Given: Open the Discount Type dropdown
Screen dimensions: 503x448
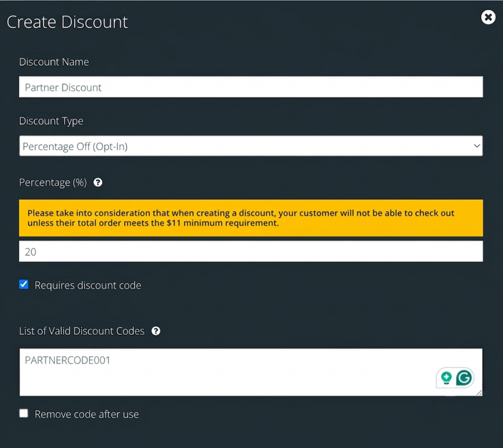Looking at the screenshot, I should pyautogui.click(x=251, y=146).
